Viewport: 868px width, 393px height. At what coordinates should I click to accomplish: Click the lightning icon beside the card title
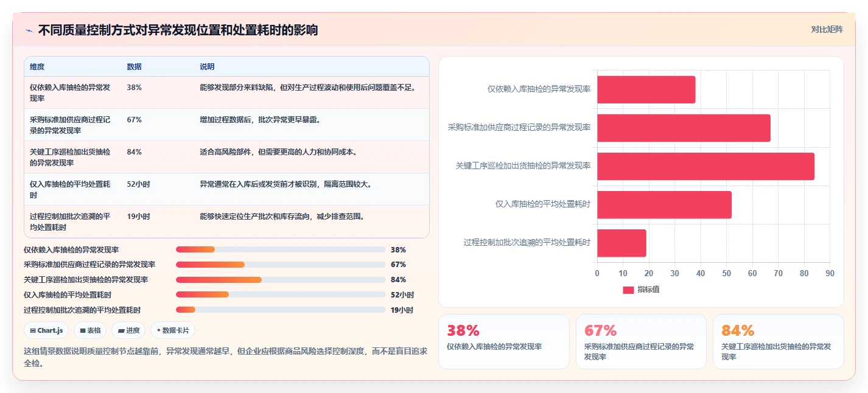[x=29, y=30]
